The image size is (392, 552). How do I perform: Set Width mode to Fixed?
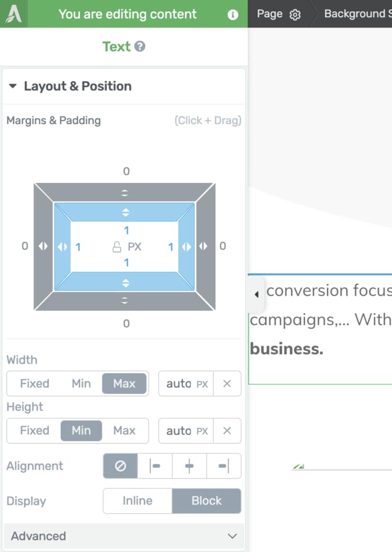(x=35, y=384)
